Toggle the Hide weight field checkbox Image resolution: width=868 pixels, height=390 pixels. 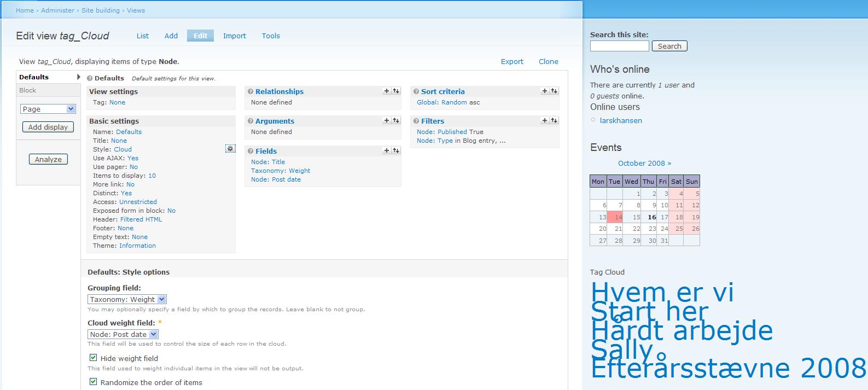coord(93,358)
